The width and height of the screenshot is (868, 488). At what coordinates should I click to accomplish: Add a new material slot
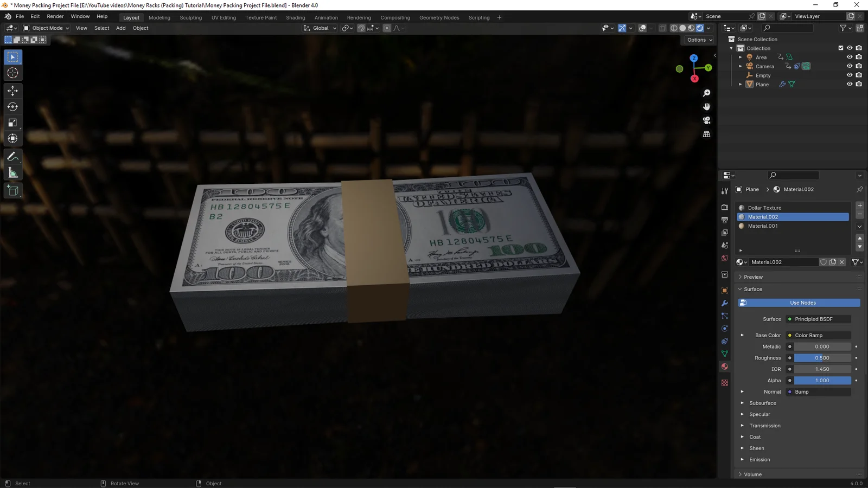(x=859, y=206)
